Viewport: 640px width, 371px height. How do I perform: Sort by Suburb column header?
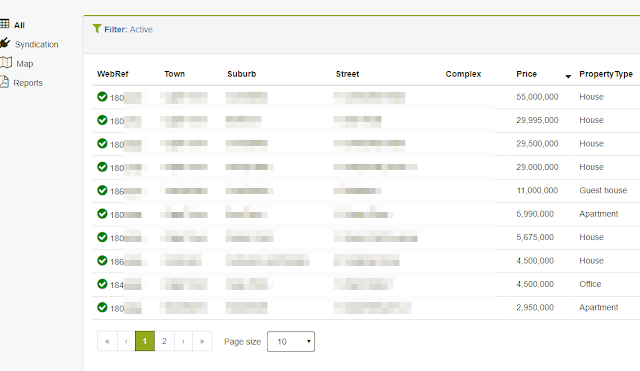pyautogui.click(x=242, y=74)
